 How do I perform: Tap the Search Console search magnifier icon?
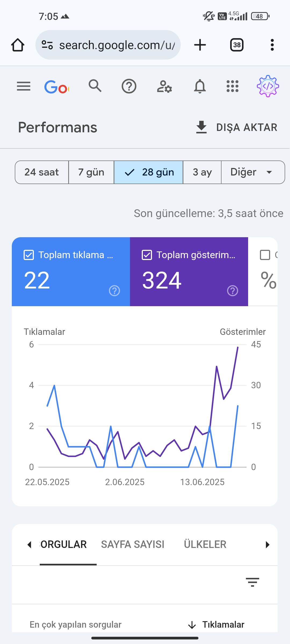pos(95,86)
